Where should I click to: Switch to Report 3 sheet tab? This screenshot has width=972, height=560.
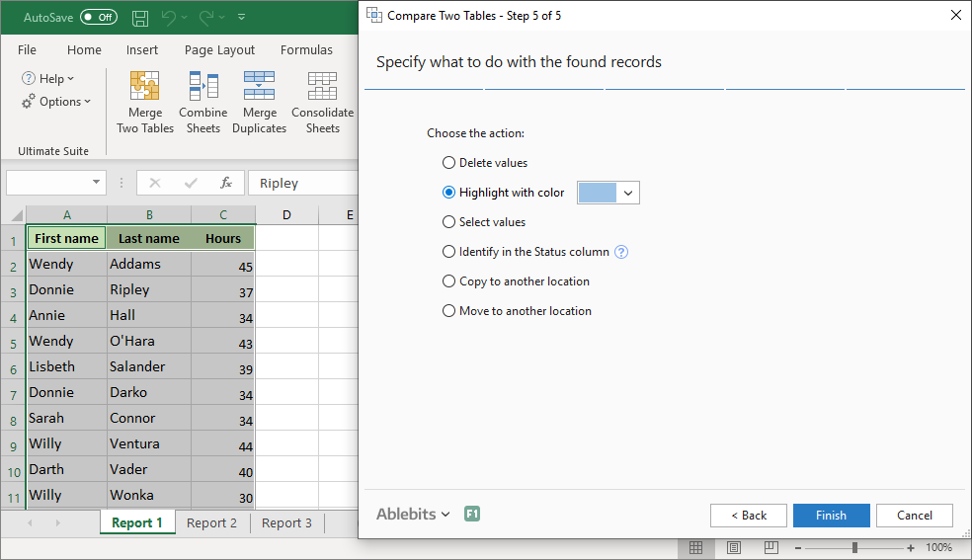[x=286, y=522]
